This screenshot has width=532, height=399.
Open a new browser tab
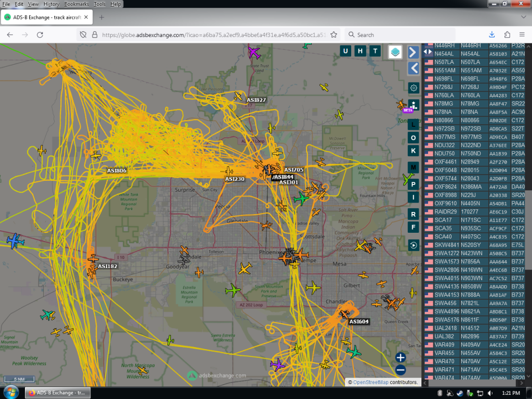click(101, 17)
